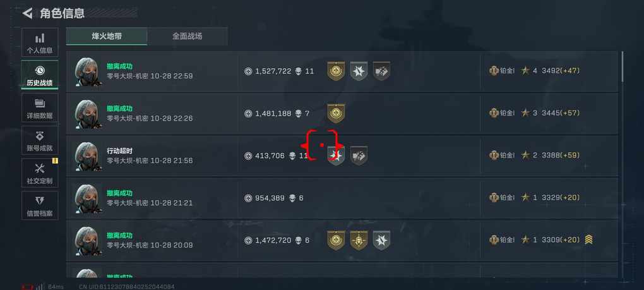
Task: Select the 历史战绩 sidebar section
Action: 40,75
